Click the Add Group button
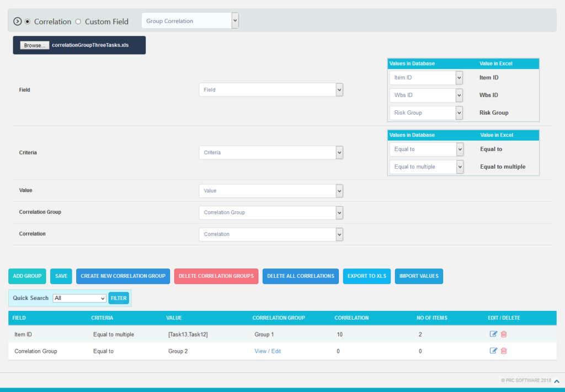 coord(27,276)
